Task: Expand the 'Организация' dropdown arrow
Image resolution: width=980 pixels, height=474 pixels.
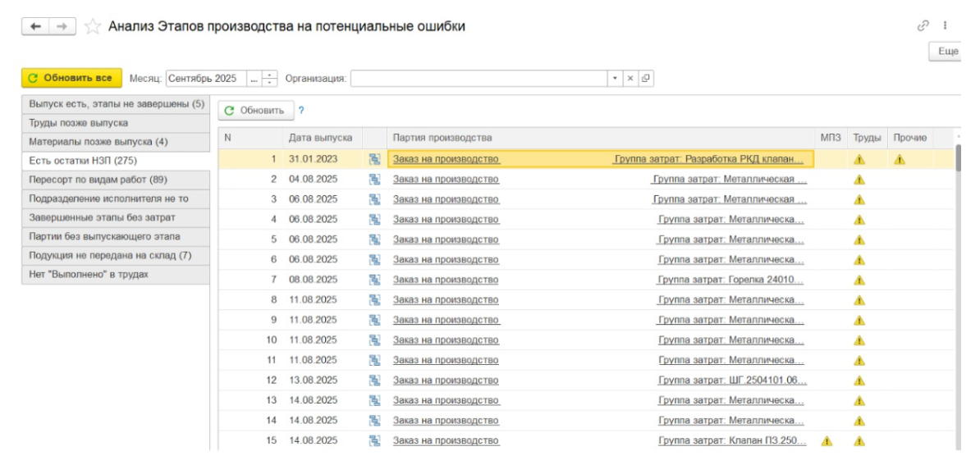Action: [x=615, y=79]
